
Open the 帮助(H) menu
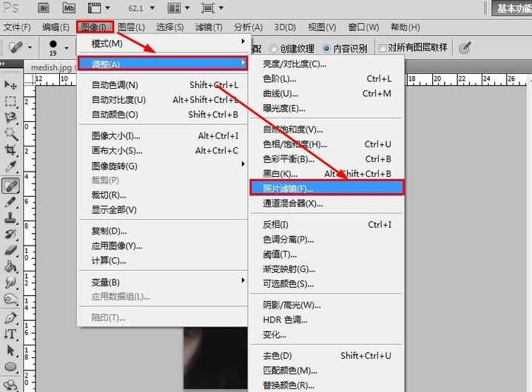405,27
